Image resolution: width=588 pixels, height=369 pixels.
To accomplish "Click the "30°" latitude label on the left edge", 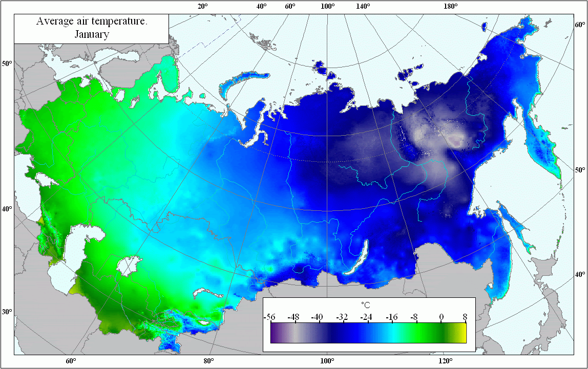I will tap(8, 312).
